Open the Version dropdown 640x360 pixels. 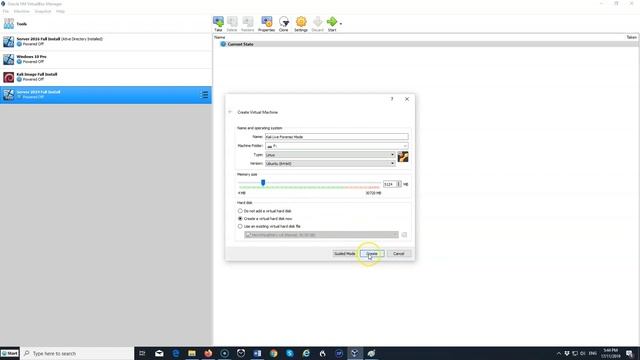click(330, 163)
